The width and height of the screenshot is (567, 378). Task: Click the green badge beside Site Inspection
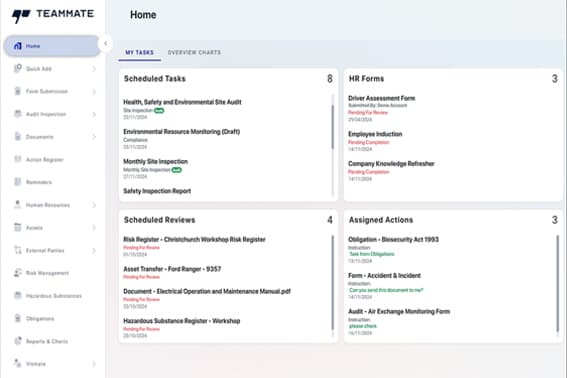point(159,111)
